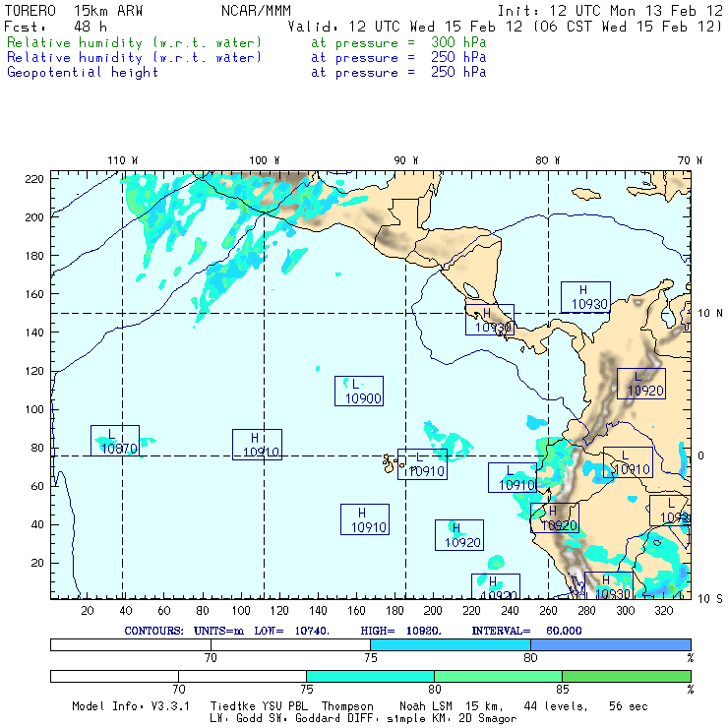Click the Geopotential height legend label
This screenshot has height=728, width=728.
click(83, 72)
